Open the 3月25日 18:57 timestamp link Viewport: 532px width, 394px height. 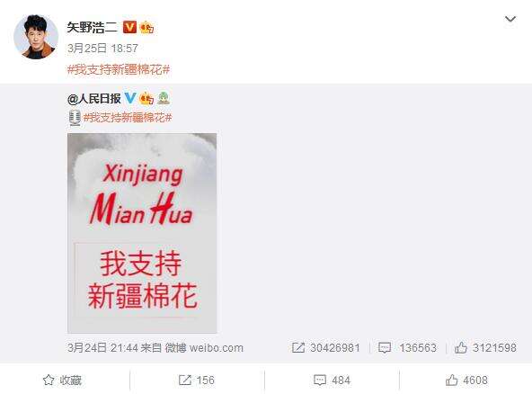pos(102,49)
